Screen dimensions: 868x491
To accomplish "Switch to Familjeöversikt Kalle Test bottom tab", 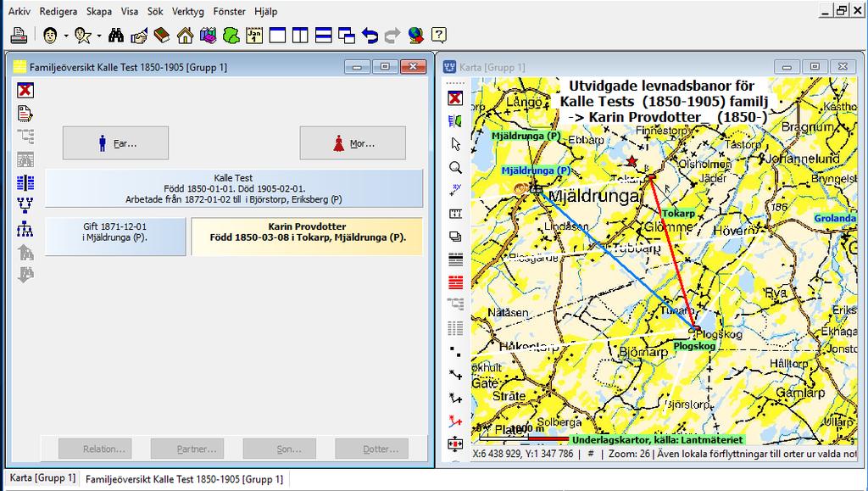I will (184, 479).
